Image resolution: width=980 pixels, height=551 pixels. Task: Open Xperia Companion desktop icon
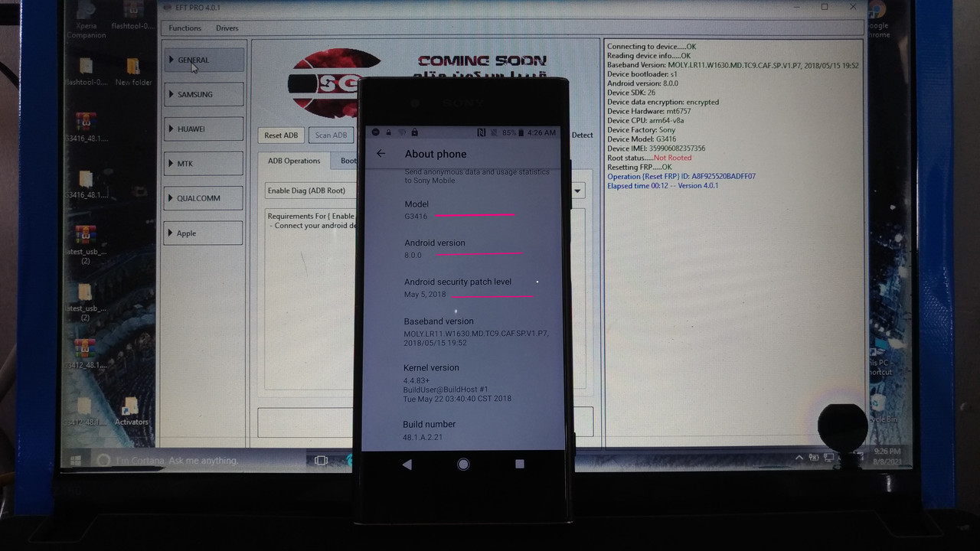pyautogui.click(x=87, y=20)
